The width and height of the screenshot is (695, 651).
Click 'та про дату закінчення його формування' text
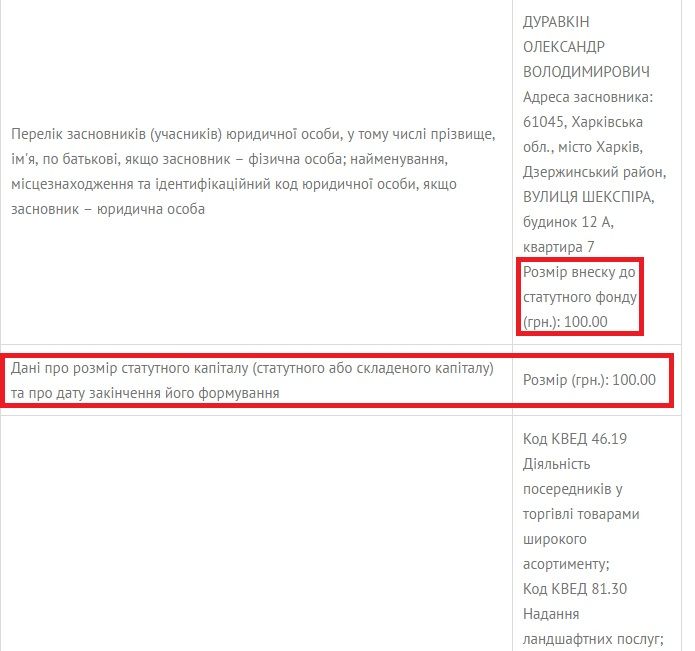pyautogui.click(x=145, y=393)
